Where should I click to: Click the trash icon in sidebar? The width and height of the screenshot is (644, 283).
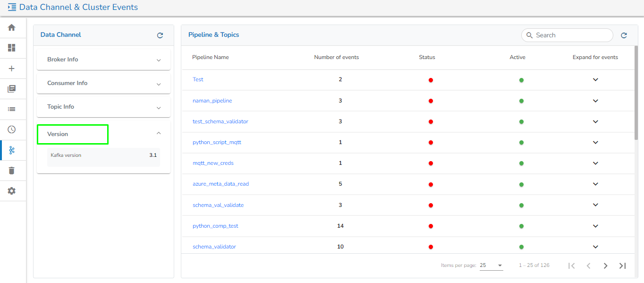(x=12, y=171)
